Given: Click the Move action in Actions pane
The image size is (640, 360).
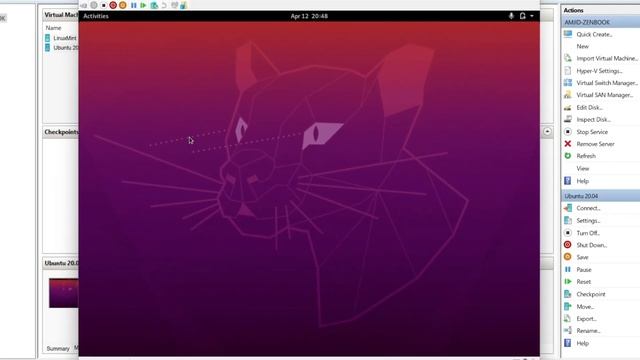Looking at the screenshot, I should tap(585, 307).
